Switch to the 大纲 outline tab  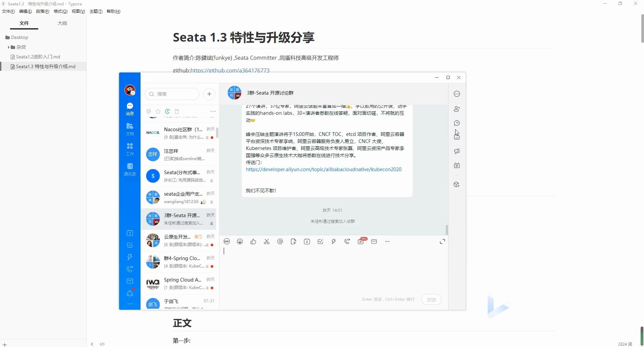click(x=62, y=23)
